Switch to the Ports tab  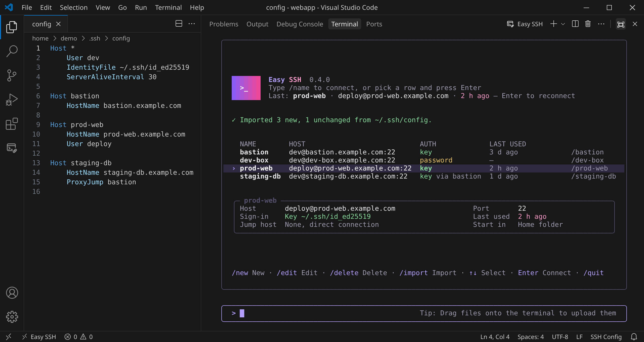coord(374,24)
